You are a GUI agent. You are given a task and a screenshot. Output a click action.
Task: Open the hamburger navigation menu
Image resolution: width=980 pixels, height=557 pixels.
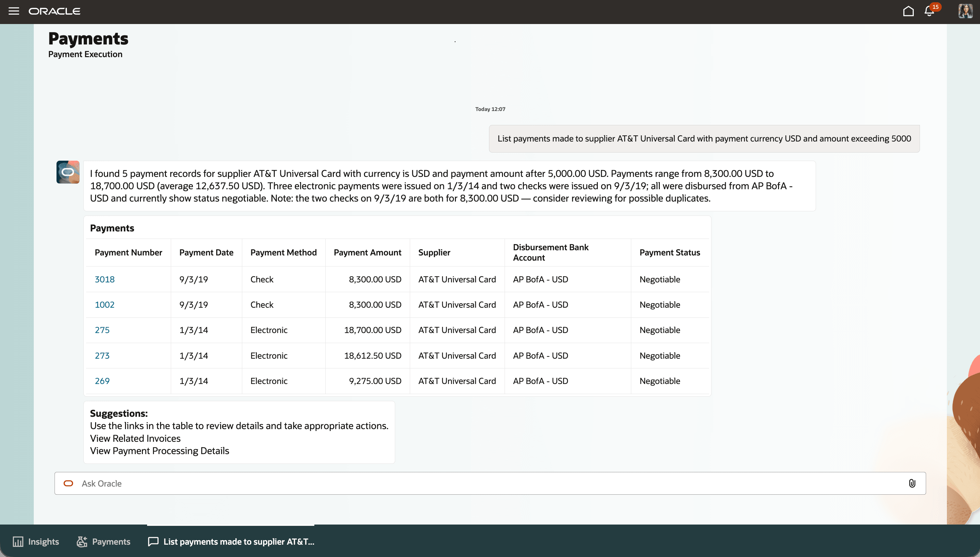click(14, 11)
